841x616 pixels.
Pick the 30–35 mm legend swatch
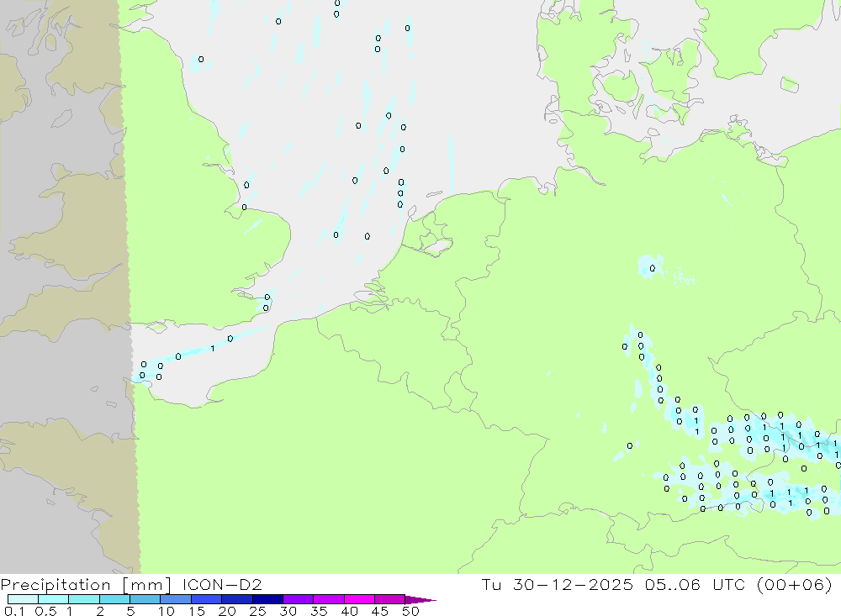[299, 599]
